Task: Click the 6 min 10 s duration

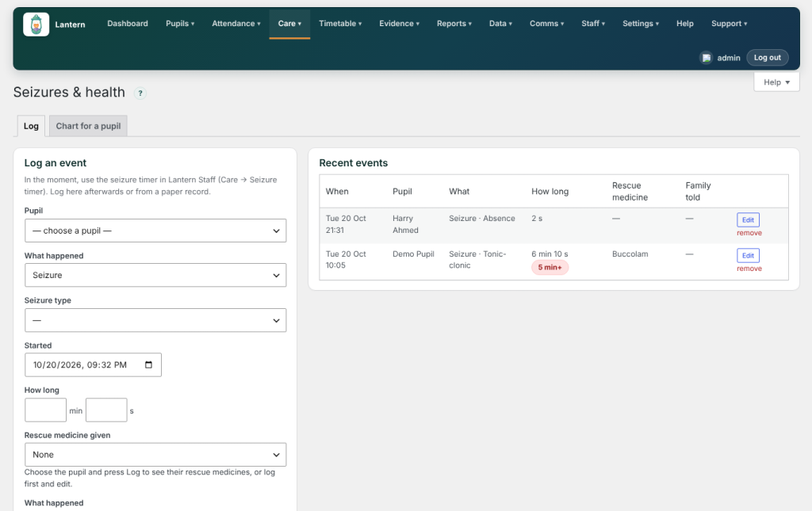Action: pyautogui.click(x=550, y=254)
